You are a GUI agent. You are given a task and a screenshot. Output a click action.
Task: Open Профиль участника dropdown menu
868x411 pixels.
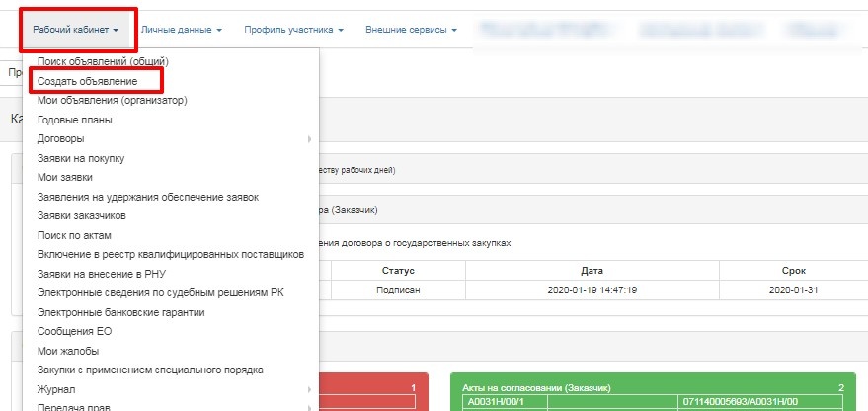pos(293,30)
